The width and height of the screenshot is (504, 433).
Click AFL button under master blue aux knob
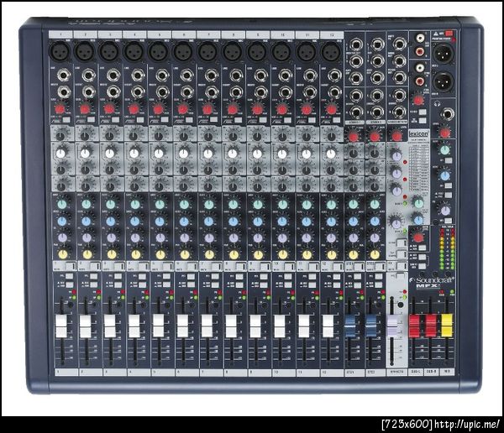click(x=448, y=185)
